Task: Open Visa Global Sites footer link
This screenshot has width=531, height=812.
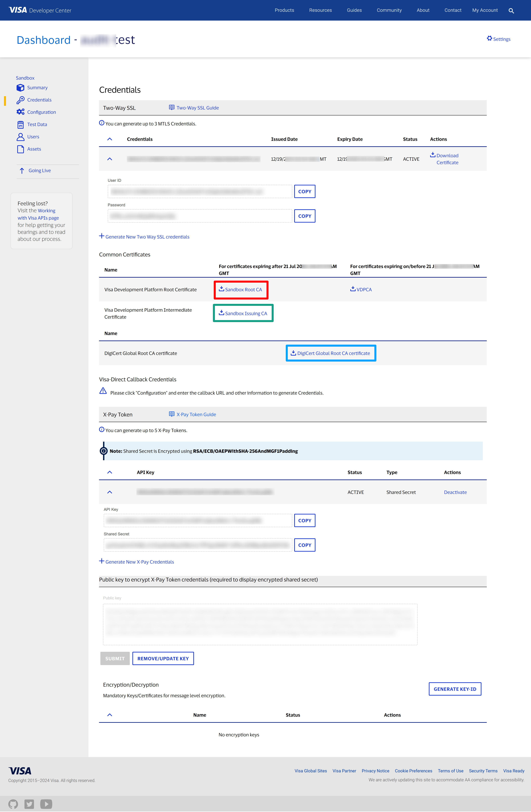Action: pos(310,771)
